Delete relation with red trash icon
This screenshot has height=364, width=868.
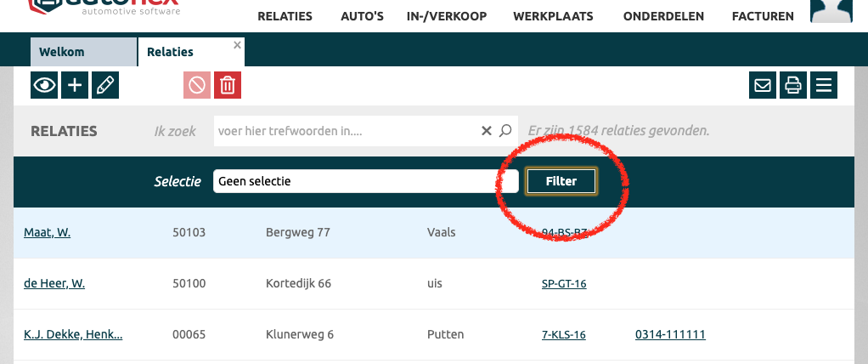228,85
